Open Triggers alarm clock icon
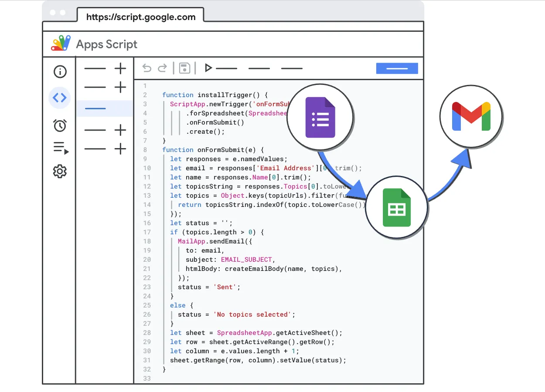The image size is (545, 392). pos(60,125)
